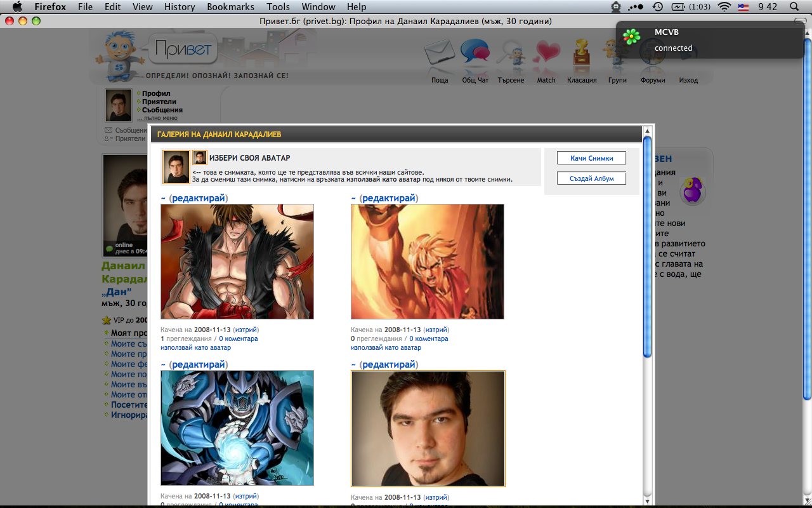
Task: Click редактирай above the orange fighter image
Action: (x=389, y=198)
